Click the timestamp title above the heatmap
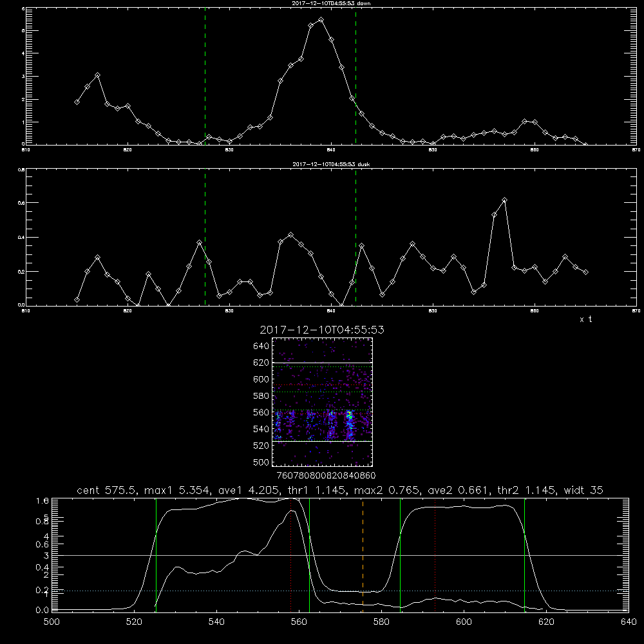The height and width of the screenshot is (644, 644). tap(322, 330)
